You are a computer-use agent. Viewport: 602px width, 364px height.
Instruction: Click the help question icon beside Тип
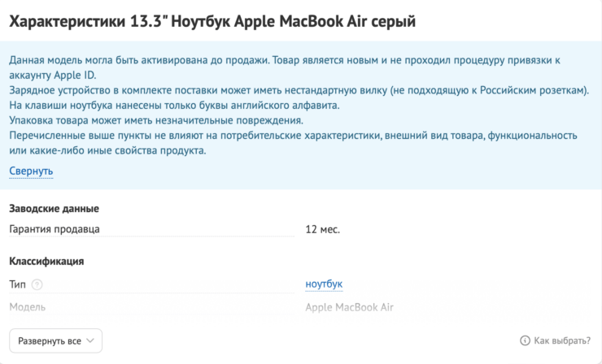point(37,284)
